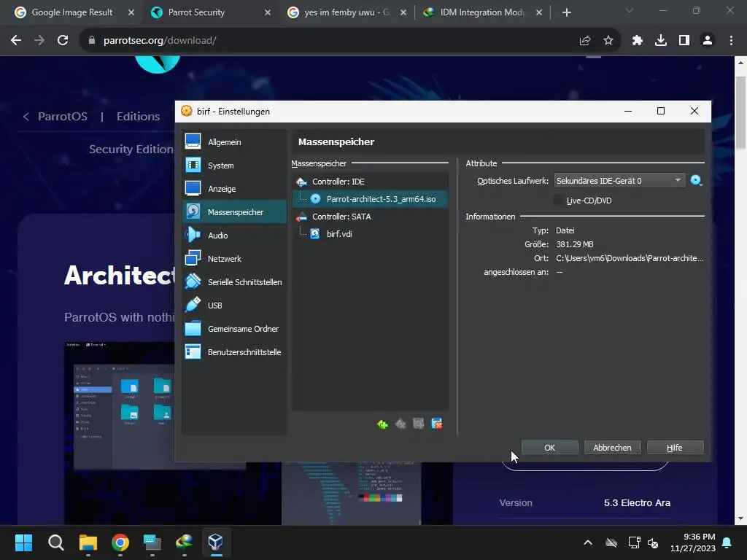Open Gemeinsame Ordner settings category

[234, 329]
